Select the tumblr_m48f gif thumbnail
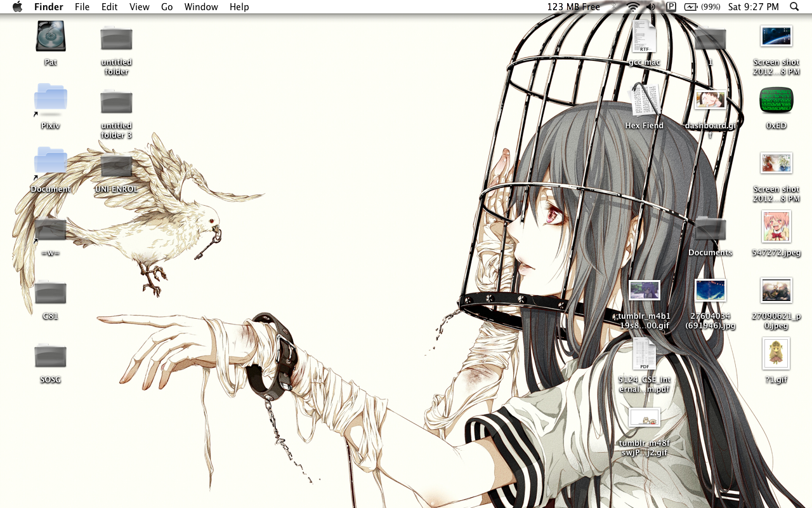The image size is (812, 508). point(645,417)
